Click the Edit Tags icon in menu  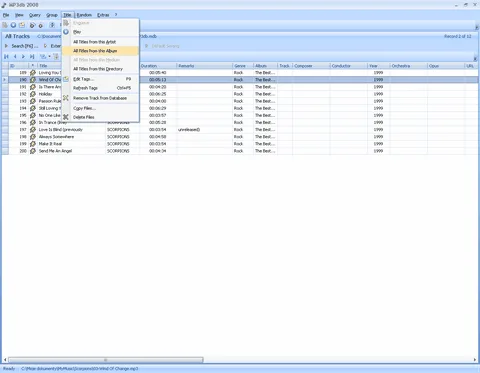click(66, 79)
